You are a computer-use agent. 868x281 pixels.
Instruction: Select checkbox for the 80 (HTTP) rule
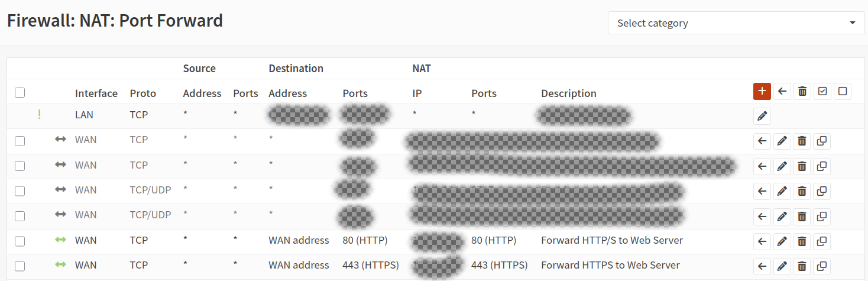click(20, 241)
